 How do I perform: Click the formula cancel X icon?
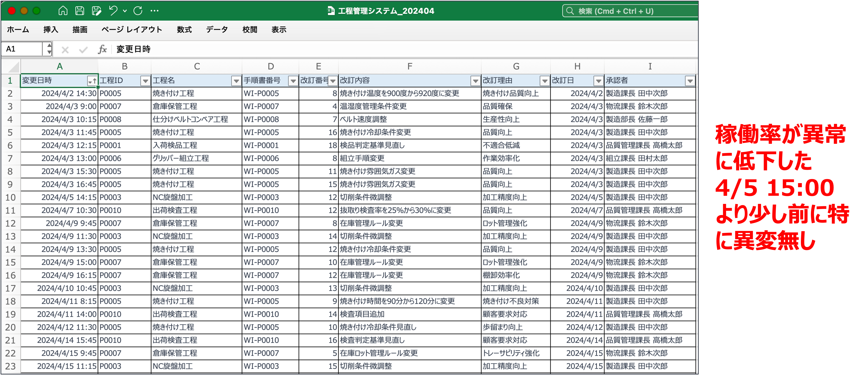click(x=65, y=50)
